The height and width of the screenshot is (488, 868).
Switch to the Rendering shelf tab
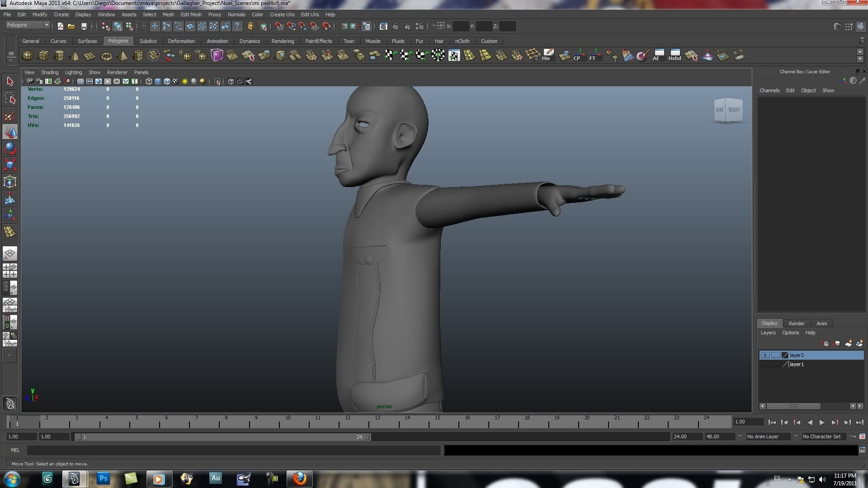tap(283, 41)
